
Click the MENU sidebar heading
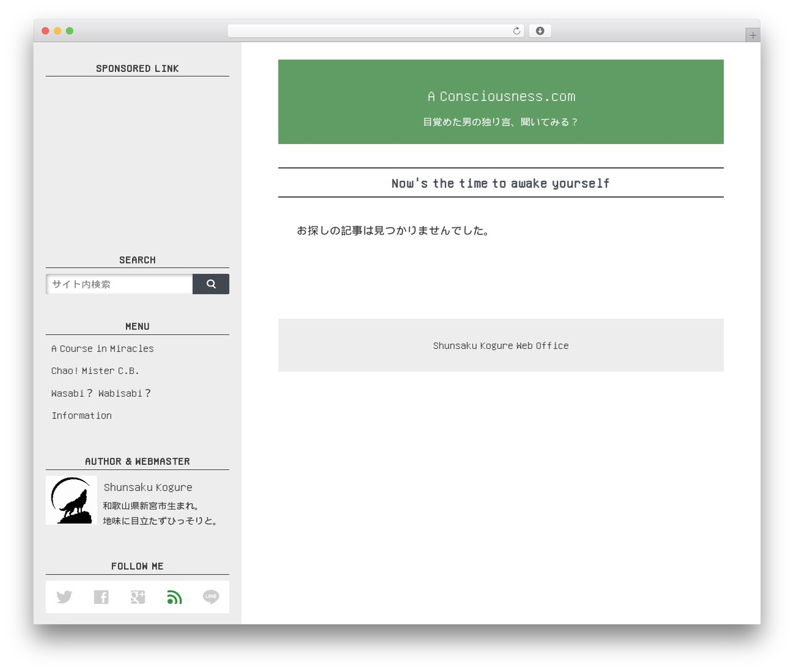[x=138, y=326]
